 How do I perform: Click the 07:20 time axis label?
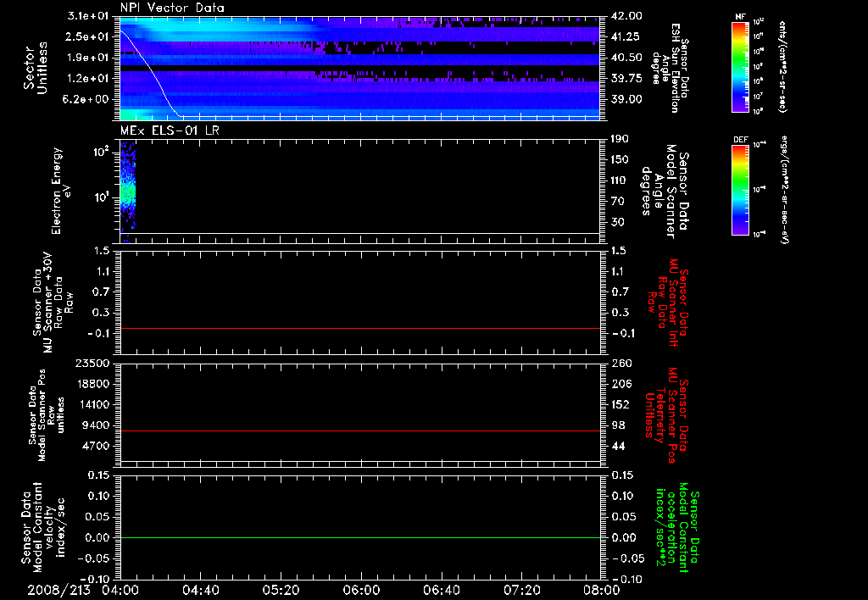pyautogui.click(x=521, y=590)
